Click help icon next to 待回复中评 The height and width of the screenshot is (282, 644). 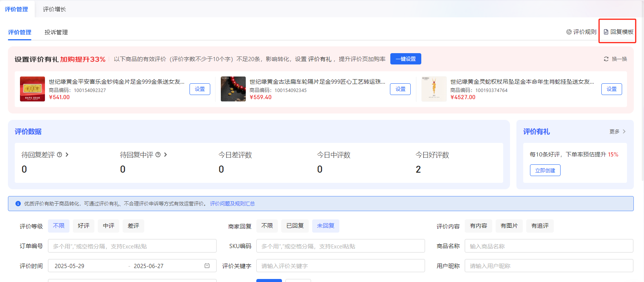point(158,155)
